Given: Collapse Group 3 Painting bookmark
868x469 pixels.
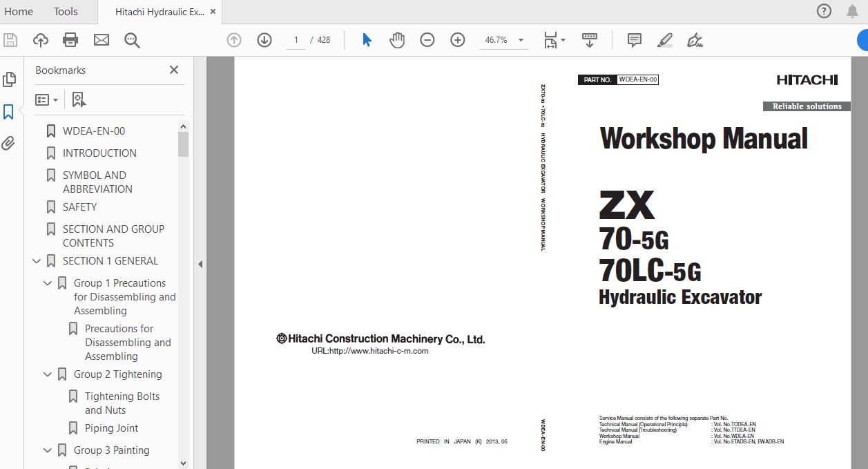Looking at the screenshot, I should point(48,450).
